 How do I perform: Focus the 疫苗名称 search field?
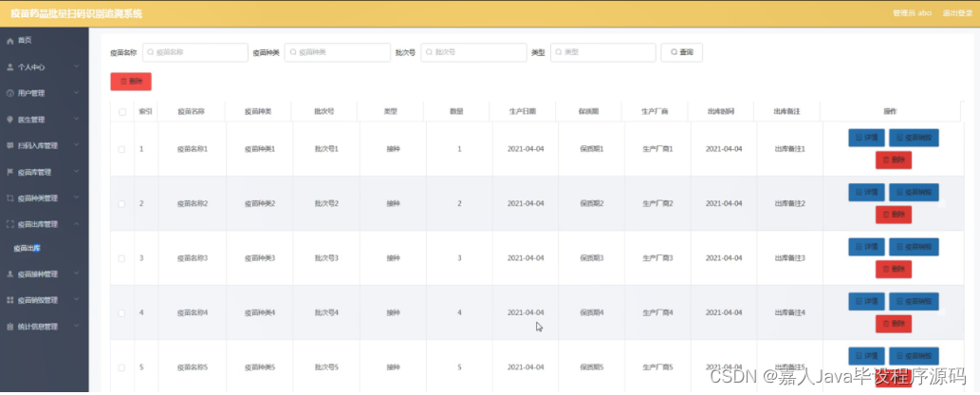tap(195, 52)
